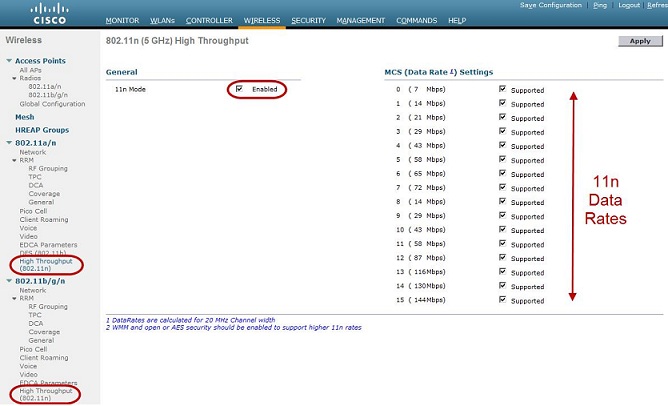Open High Throughput (802.11n) under 802.11a/n
This screenshot has height=406, width=668.
tap(46, 265)
